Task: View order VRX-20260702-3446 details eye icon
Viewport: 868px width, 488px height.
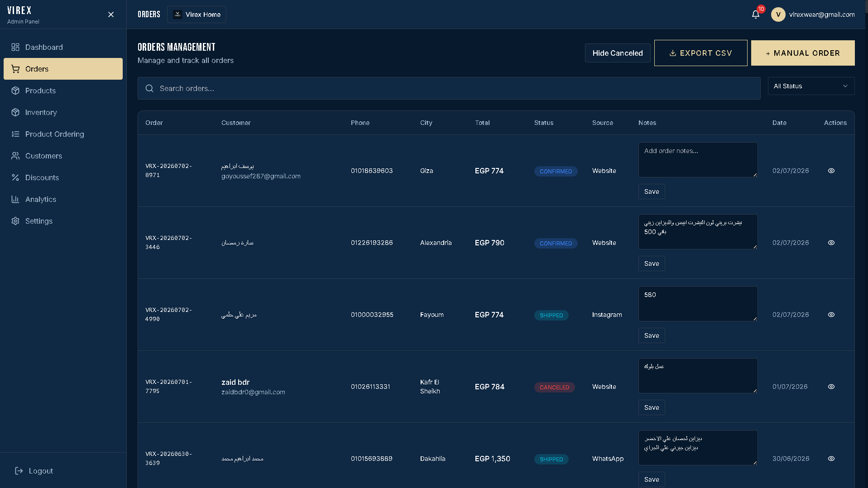Action: tap(831, 243)
